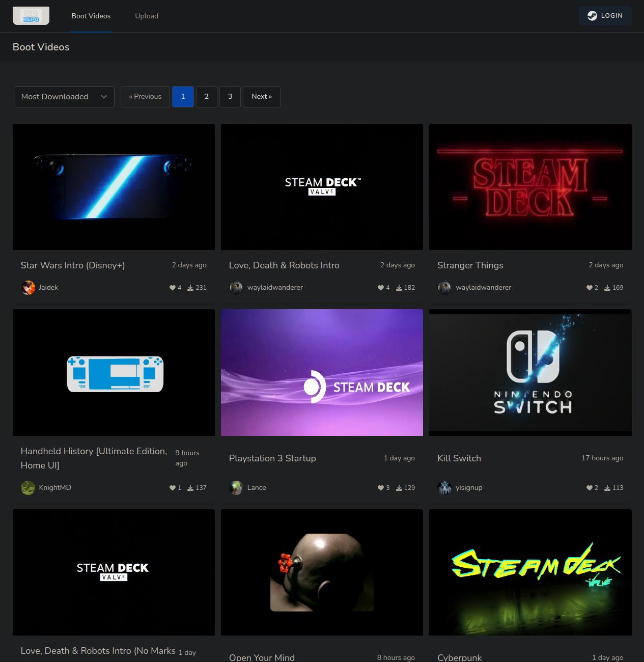
Task: Click "17 hours ago" timestamp on Kill Switch
Action: [x=602, y=458]
